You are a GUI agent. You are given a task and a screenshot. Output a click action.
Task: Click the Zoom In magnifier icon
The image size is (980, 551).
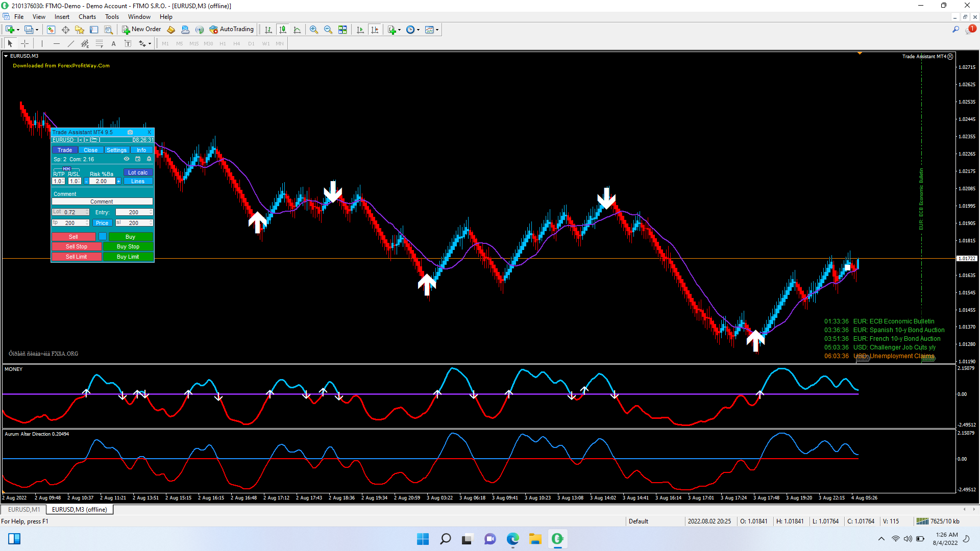click(x=314, y=30)
